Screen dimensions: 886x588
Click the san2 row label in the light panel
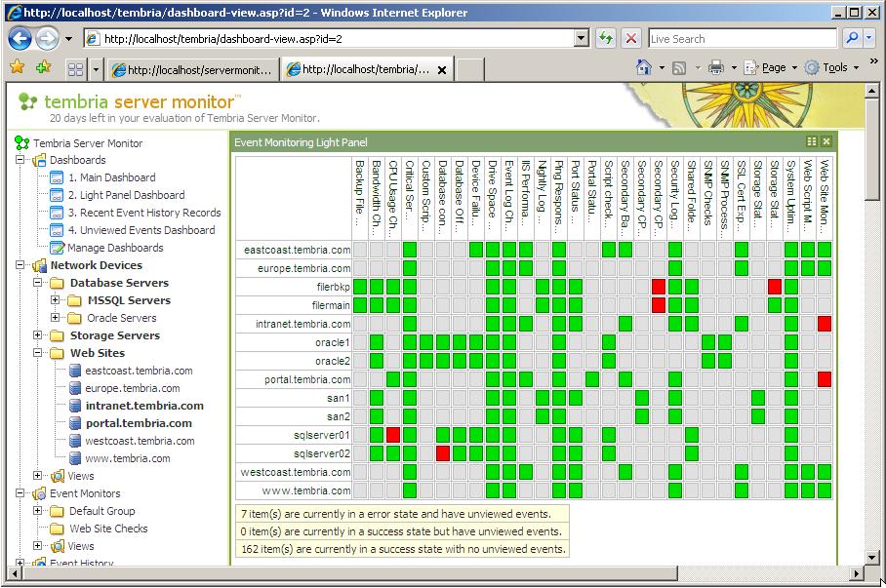pyautogui.click(x=339, y=416)
